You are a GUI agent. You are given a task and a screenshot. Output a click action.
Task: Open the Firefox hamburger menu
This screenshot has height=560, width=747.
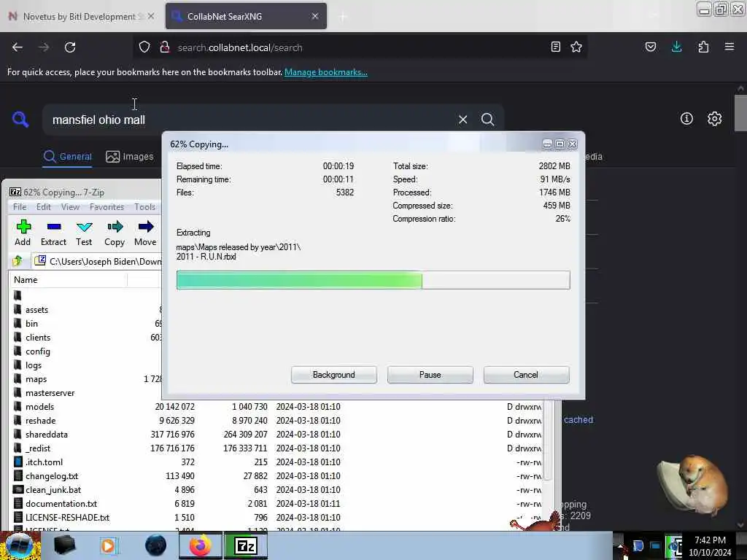[x=729, y=47]
